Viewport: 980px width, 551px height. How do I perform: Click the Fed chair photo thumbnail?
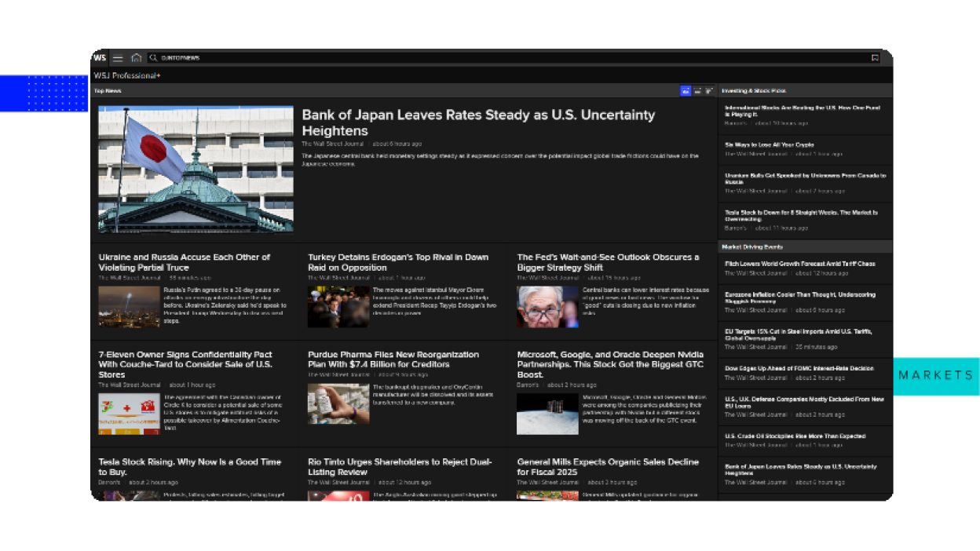coord(547,307)
